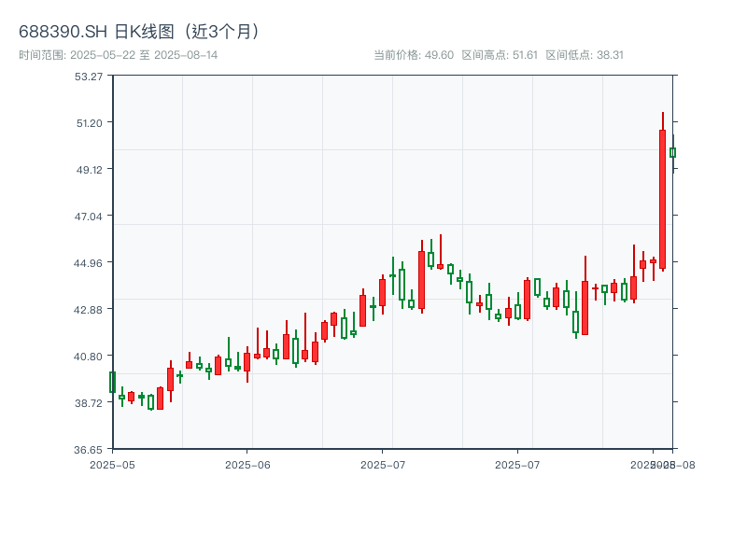Select the 时间范围 date range text
747x560 pixels.
tap(119, 55)
